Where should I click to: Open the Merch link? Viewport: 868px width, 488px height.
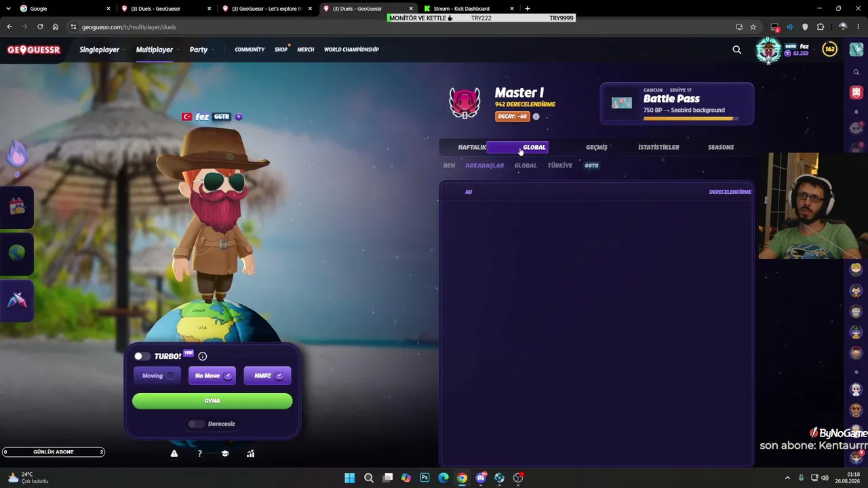click(x=306, y=49)
